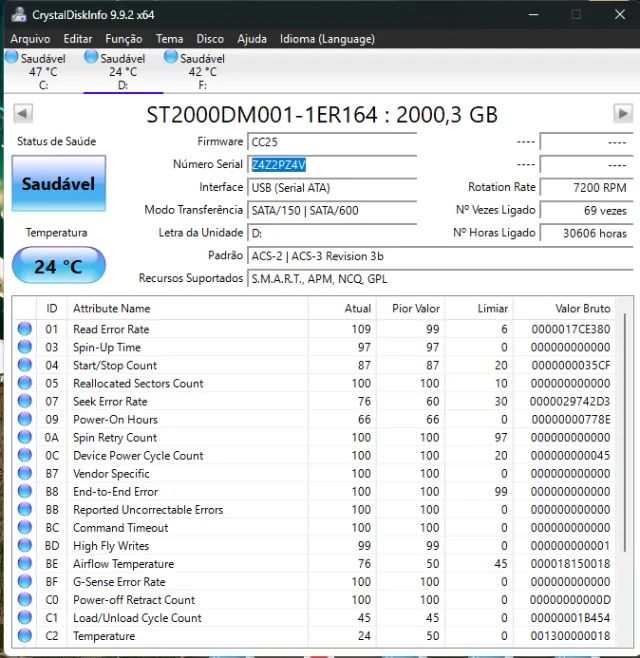The width and height of the screenshot is (640, 658).
Task: Select raw value 00000001B454
Action: click(571, 618)
